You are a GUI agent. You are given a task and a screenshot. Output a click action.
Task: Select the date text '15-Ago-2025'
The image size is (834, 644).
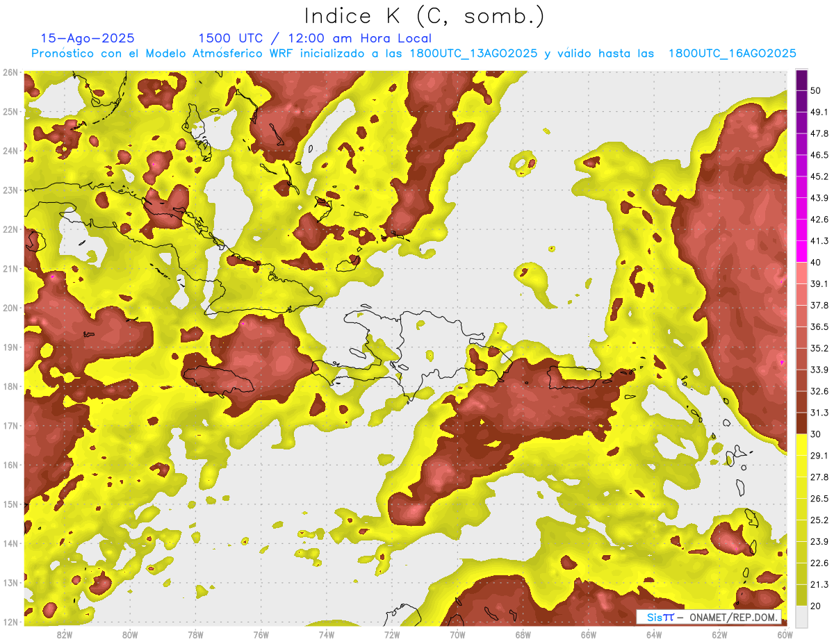click(x=88, y=38)
